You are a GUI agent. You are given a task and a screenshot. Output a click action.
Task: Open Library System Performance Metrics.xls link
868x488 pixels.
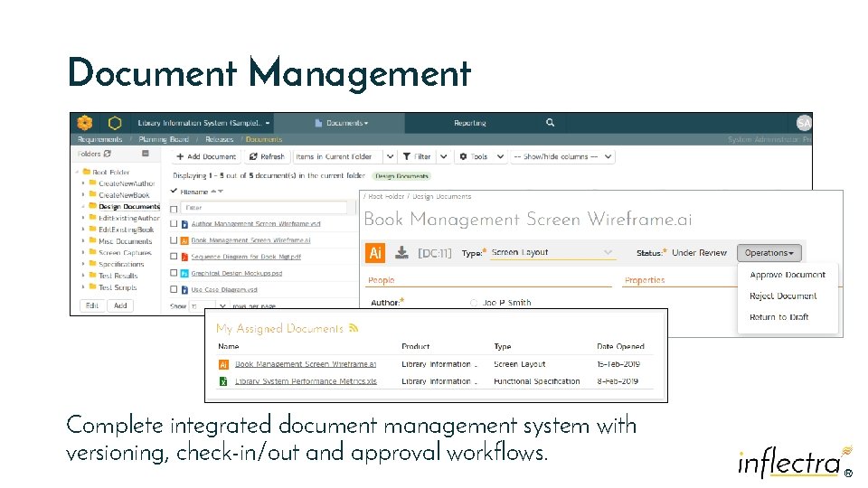[x=306, y=381]
